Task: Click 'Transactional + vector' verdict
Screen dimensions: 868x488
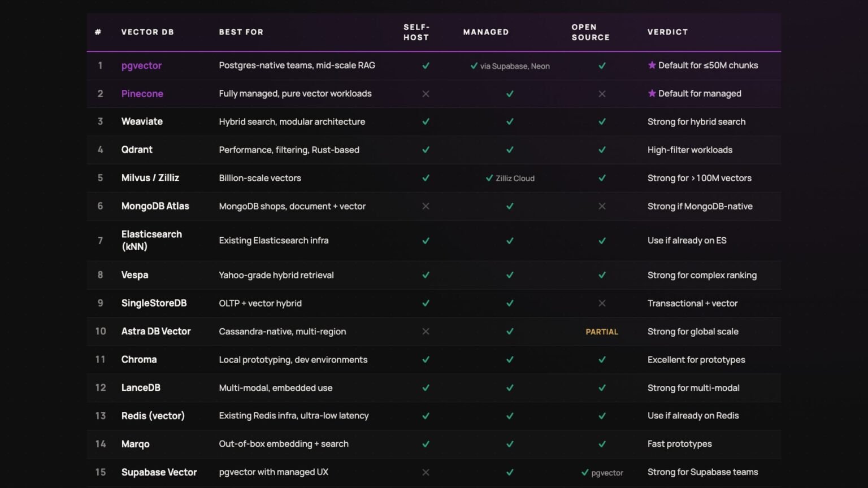Action: [693, 303]
